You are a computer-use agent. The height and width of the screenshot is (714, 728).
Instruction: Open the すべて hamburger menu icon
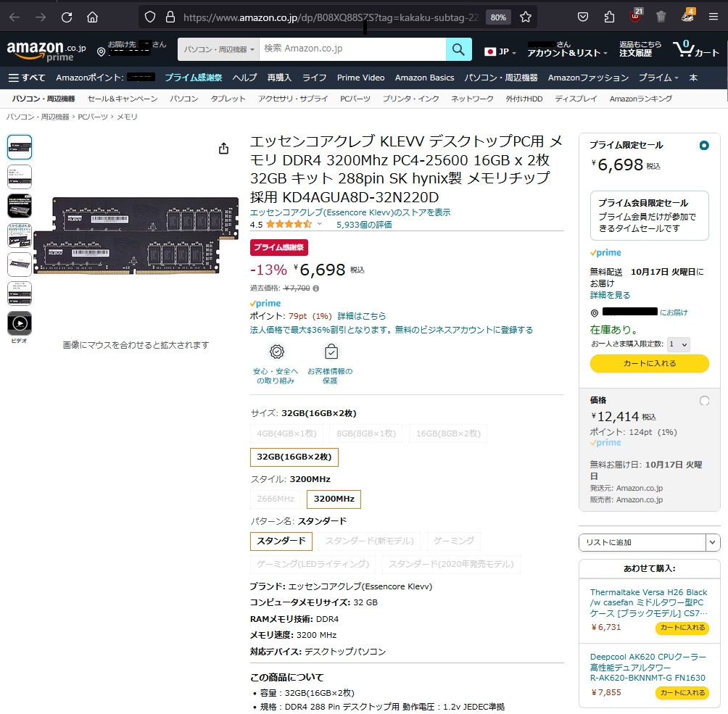coord(15,78)
